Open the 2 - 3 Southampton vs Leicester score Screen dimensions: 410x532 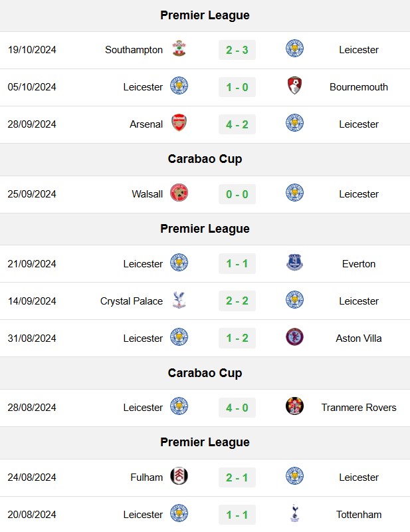[x=237, y=50]
